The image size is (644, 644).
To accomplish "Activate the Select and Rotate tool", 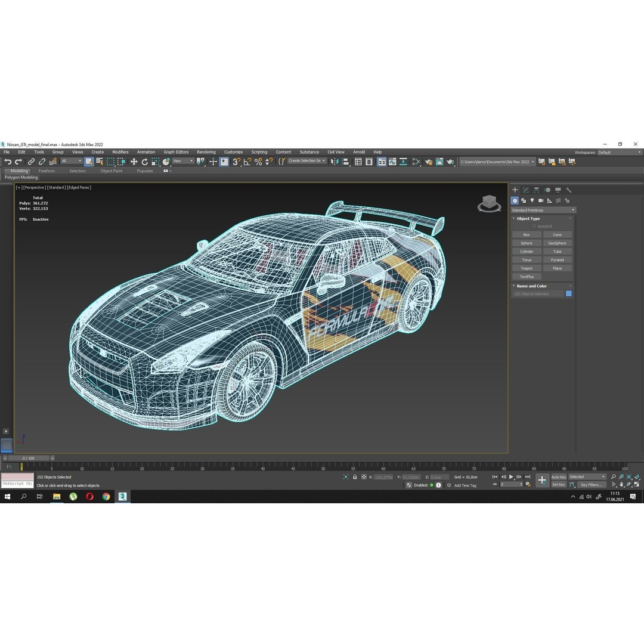I will pyautogui.click(x=144, y=162).
